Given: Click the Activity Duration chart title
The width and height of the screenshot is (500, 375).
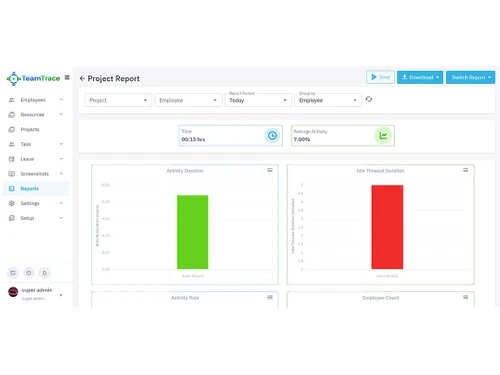Looking at the screenshot, I should [185, 171].
